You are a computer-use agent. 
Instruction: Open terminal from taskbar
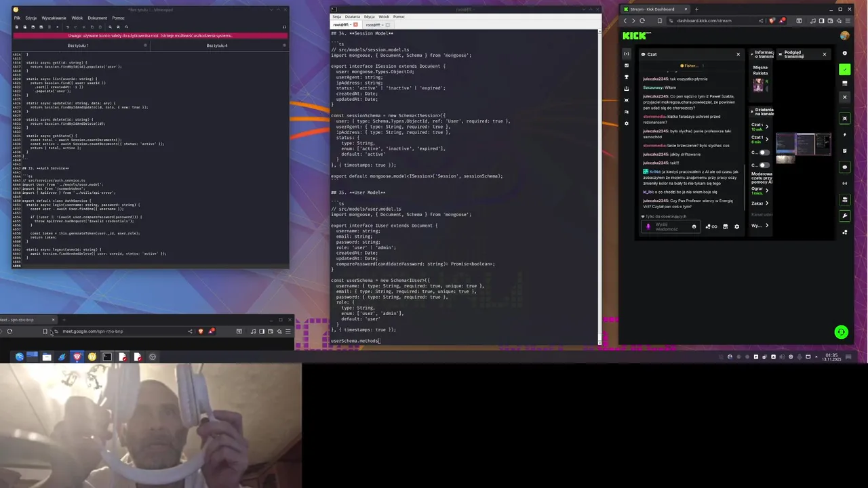(x=107, y=357)
